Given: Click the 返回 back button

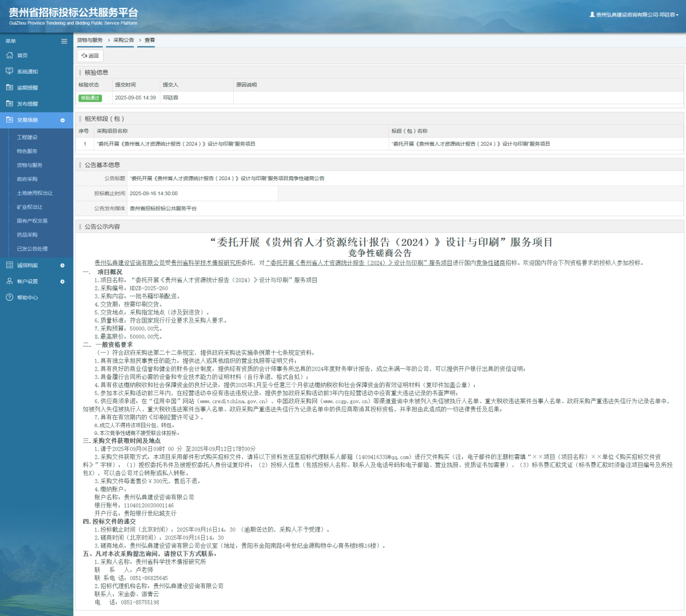Looking at the screenshot, I should pyautogui.click(x=90, y=55).
